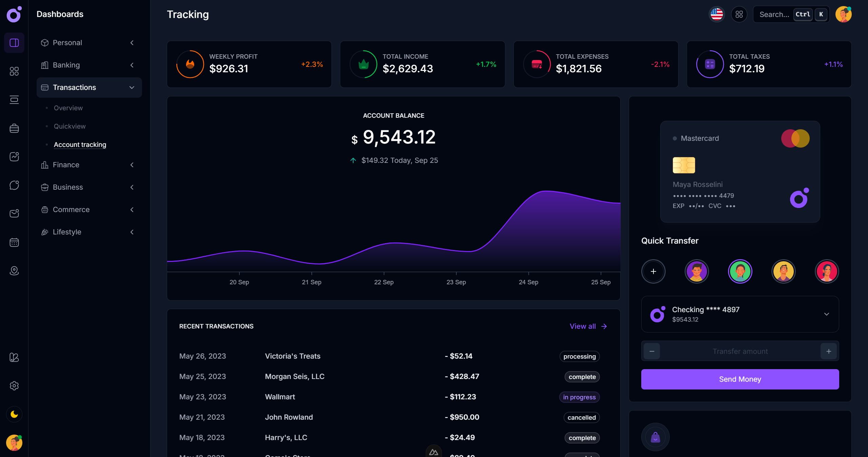Screen dimensions: 868x457
Task: Open the chart statistics icon in the sidebar
Action: [14, 156]
